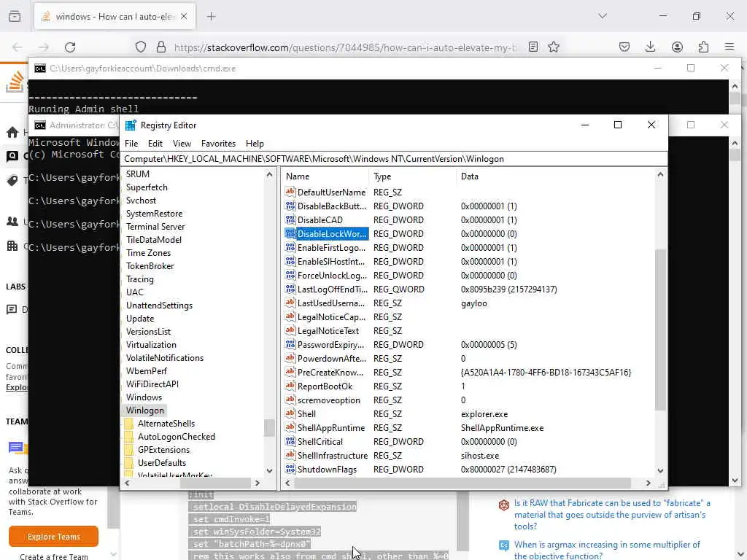This screenshot has height=560, width=747.
Task: Select the UserDefaults subkey
Action: (162, 462)
